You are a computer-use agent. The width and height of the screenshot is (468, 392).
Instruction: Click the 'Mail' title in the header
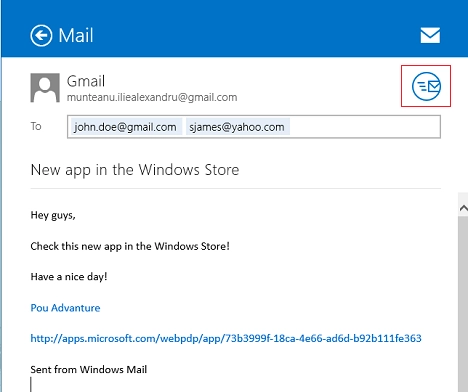76,35
